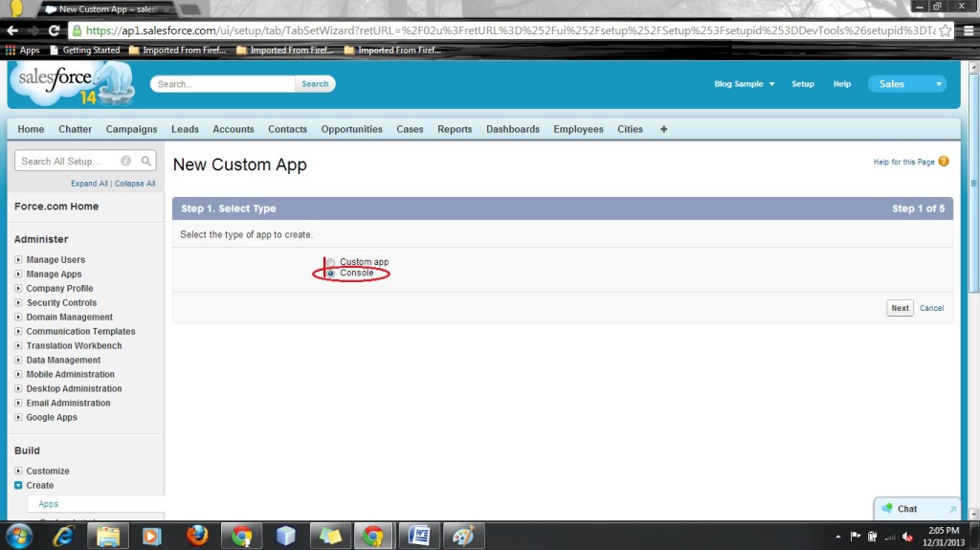Click Help for this Page question icon
The width and height of the screenshot is (980, 550).
pos(944,162)
